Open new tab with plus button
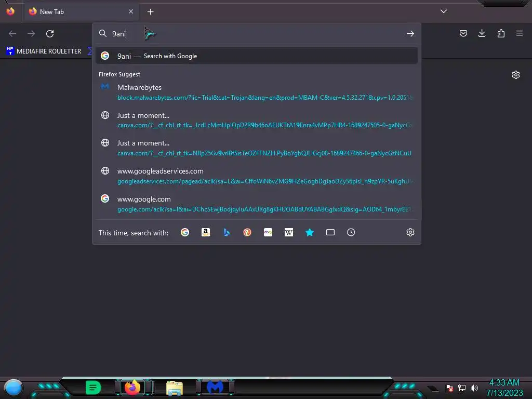Viewport: 532px width, 399px height. pos(150,12)
